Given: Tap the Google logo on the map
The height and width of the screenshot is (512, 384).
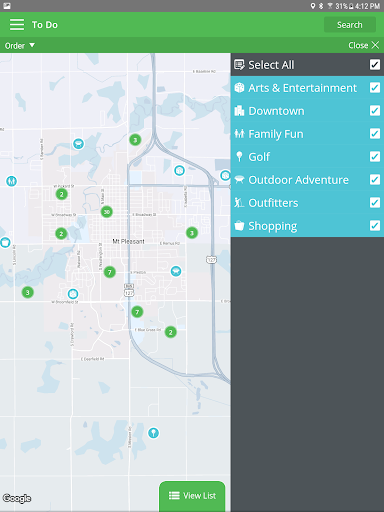Looking at the screenshot, I should (x=17, y=498).
